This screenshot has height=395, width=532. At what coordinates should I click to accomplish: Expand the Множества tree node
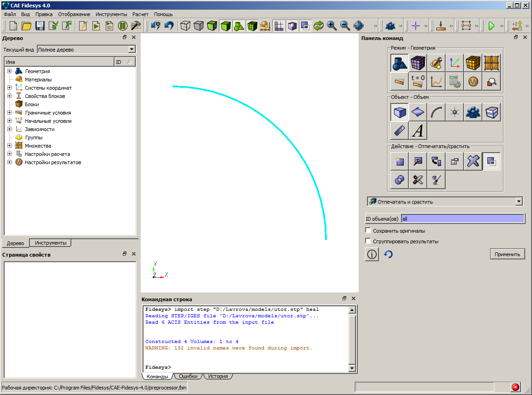click(10, 146)
